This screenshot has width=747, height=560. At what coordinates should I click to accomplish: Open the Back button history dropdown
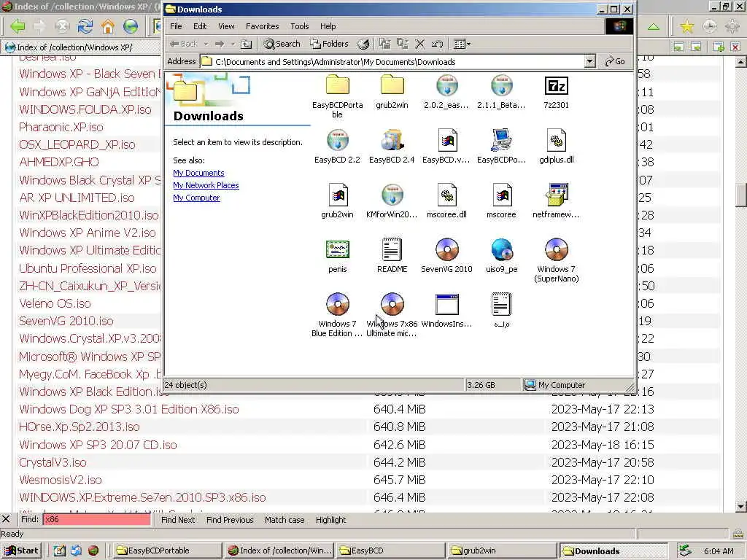206,44
